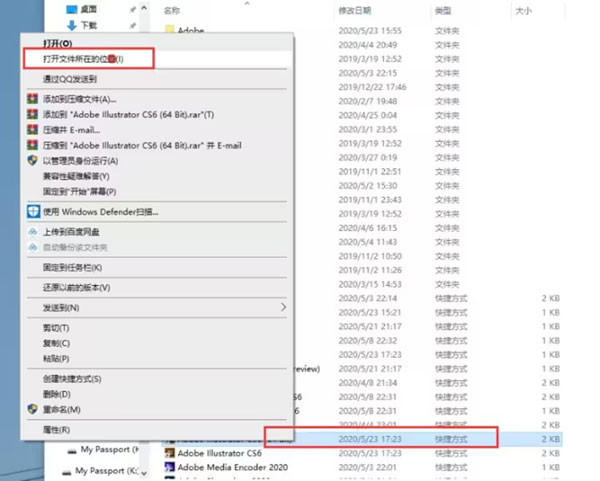Click shield icon beside 重命名(M)

pos(33,409)
